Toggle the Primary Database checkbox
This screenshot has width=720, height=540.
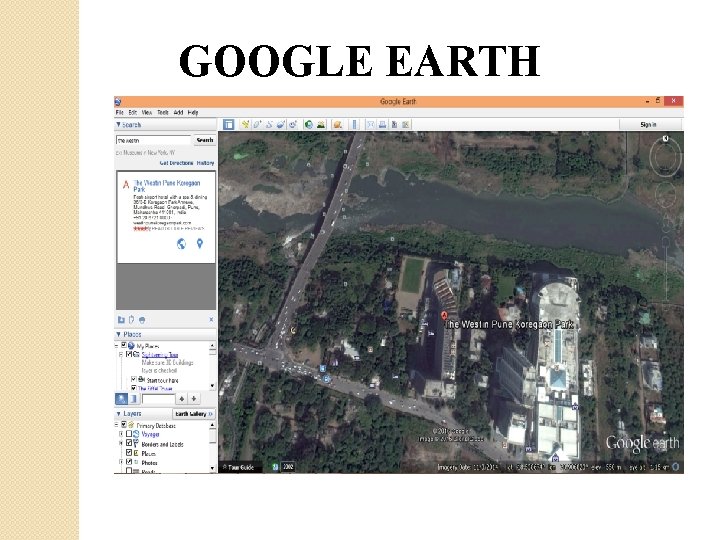[124, 425]
